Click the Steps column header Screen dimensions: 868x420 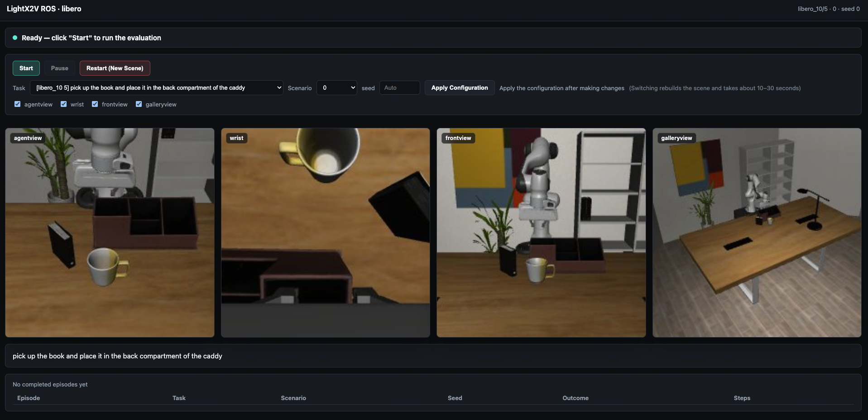coord(742,398)
